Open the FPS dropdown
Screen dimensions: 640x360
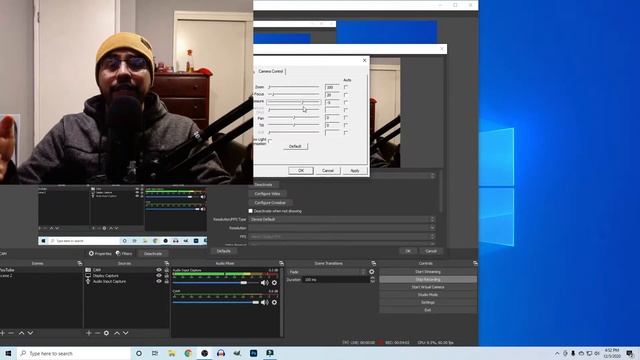(x=342, y=236)
